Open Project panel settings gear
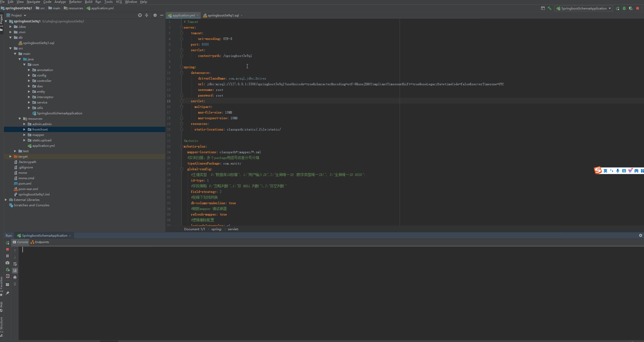 click(x=155, y=15)
